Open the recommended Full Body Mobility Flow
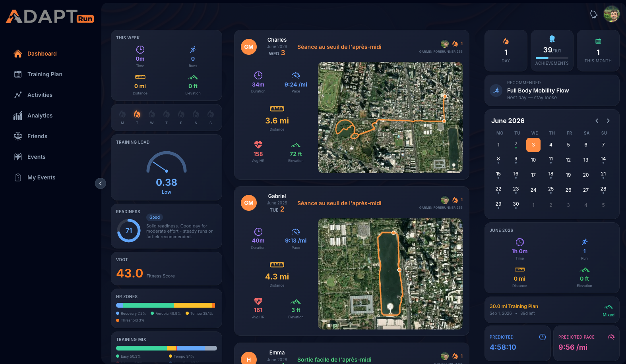 coord(552,91)
